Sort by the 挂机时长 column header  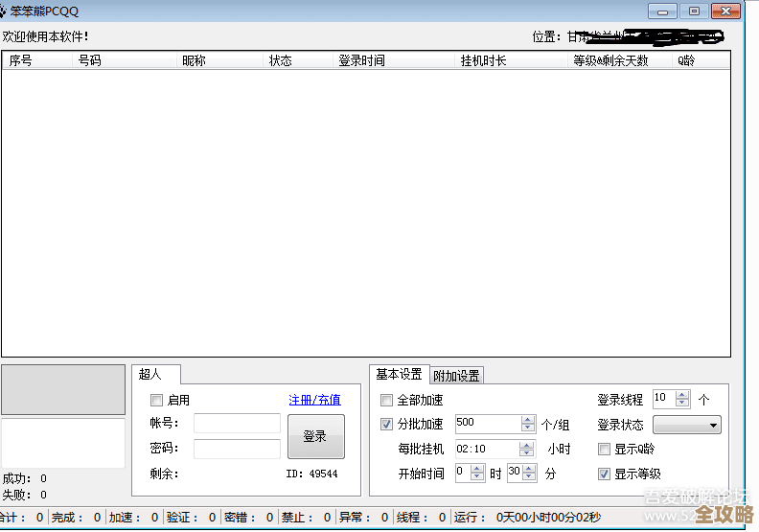[511, 60]
